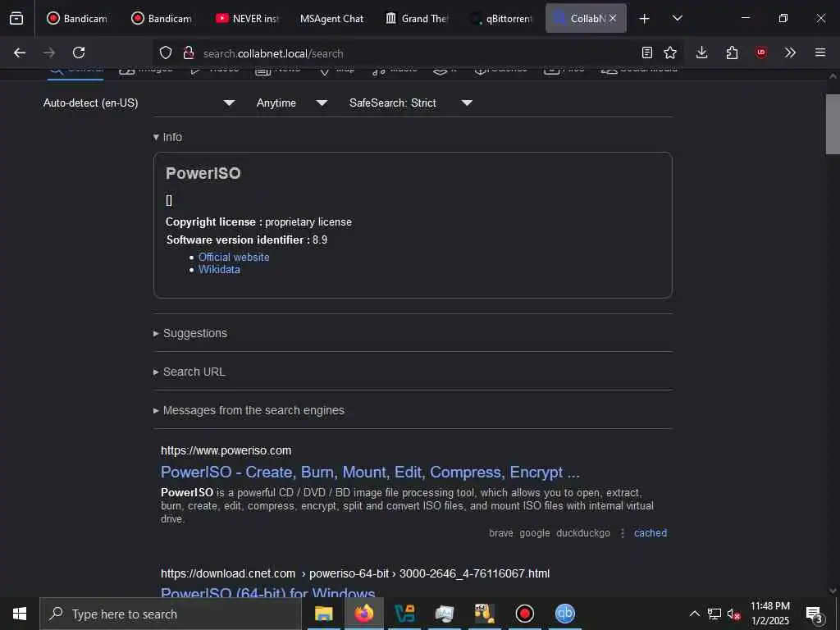List all tabs with the chevron button
The height and width of the screenshot is (630, 840).
677,18
